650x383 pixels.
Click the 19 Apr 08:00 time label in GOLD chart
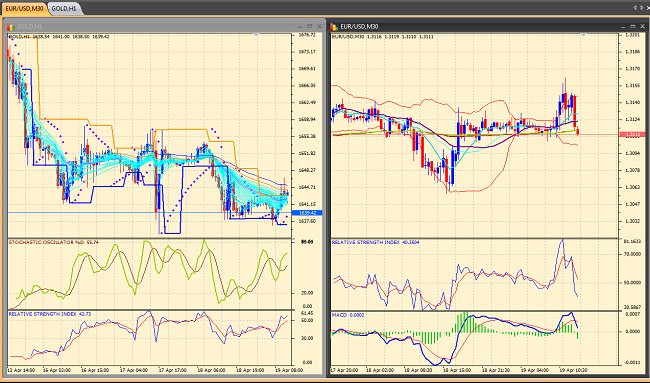[x=289, y=370]
